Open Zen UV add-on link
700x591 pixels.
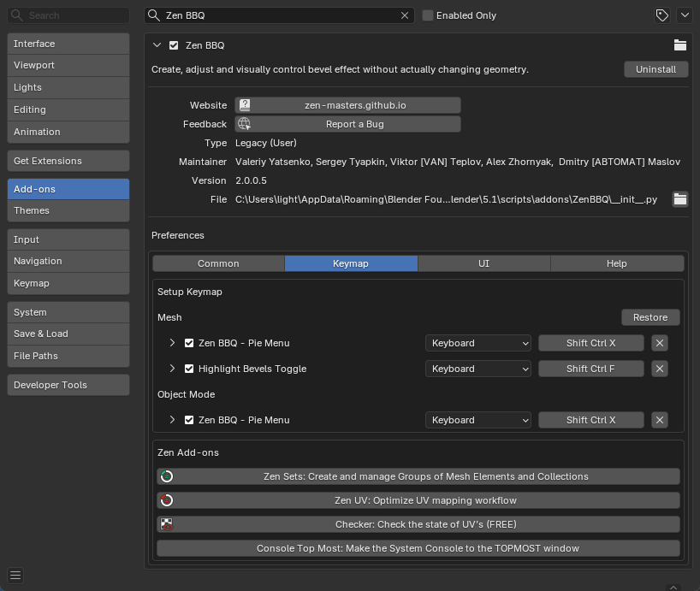click(418, 500)
